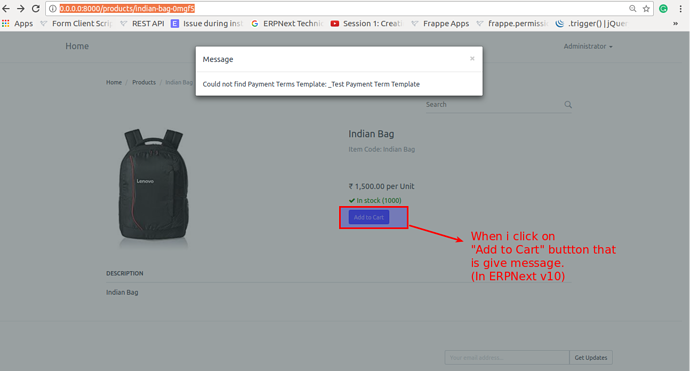The width and height of the screenshot is (690, 371).
Task: Go forward using the browser forward arrow
Action: [x=21, y=8]
